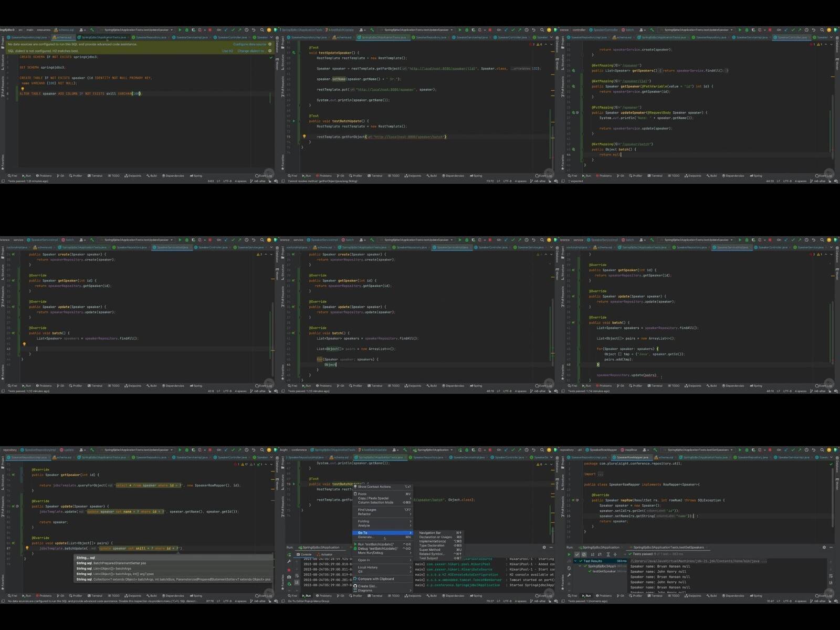Sort test results by duration in Run panel
Image resolution: width=840 pixels, height=630 pixels.
tap(600, 554)
